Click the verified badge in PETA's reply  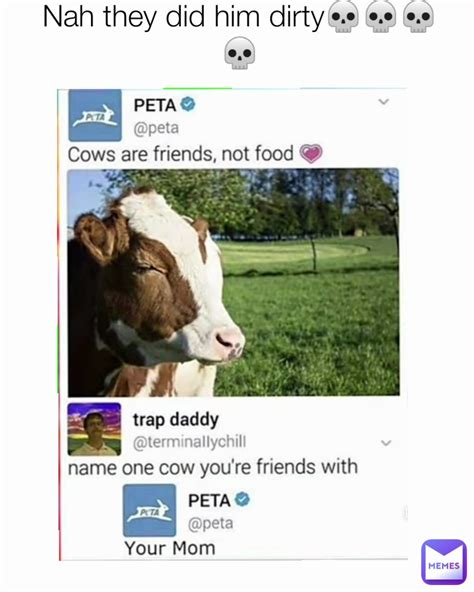point(242,500)
